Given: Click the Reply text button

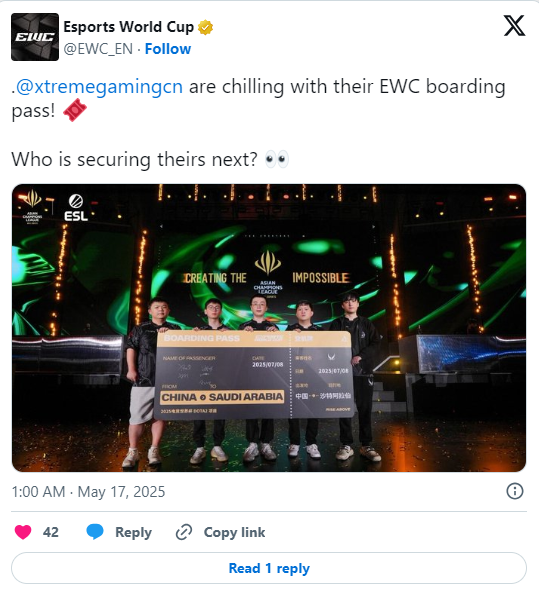Looking at the screenshot, I should tap(133, 532).
